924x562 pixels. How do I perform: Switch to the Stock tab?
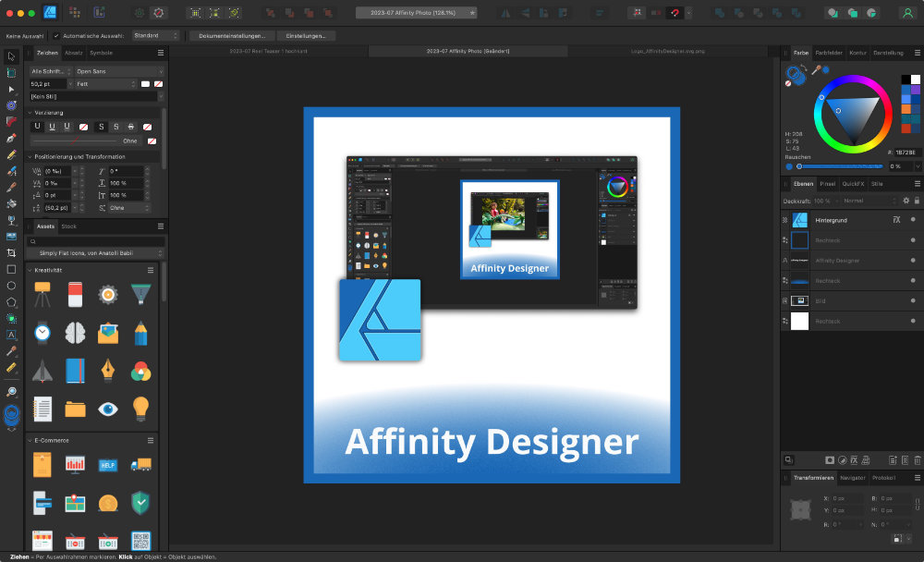[x=69, y=226]
